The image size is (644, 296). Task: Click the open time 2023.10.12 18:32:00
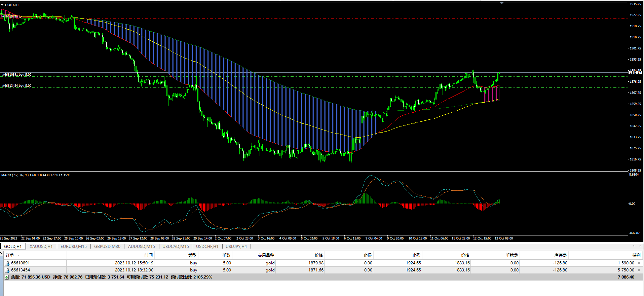[134, 270]
